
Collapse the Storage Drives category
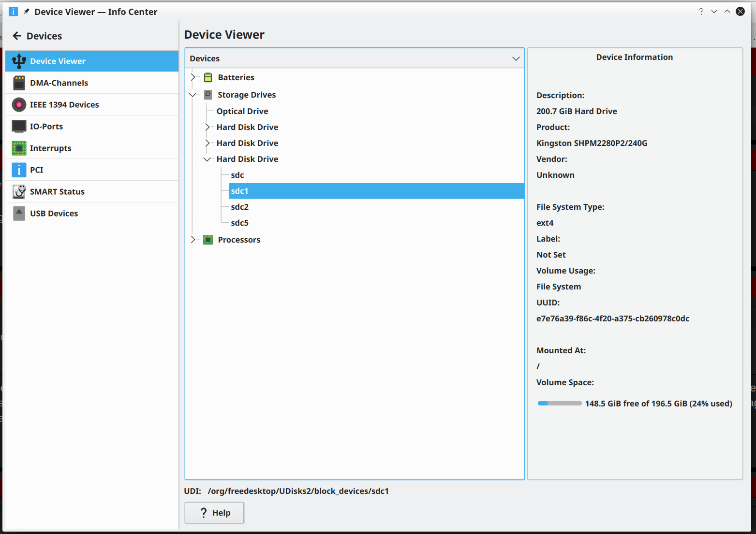pos(193,95)
